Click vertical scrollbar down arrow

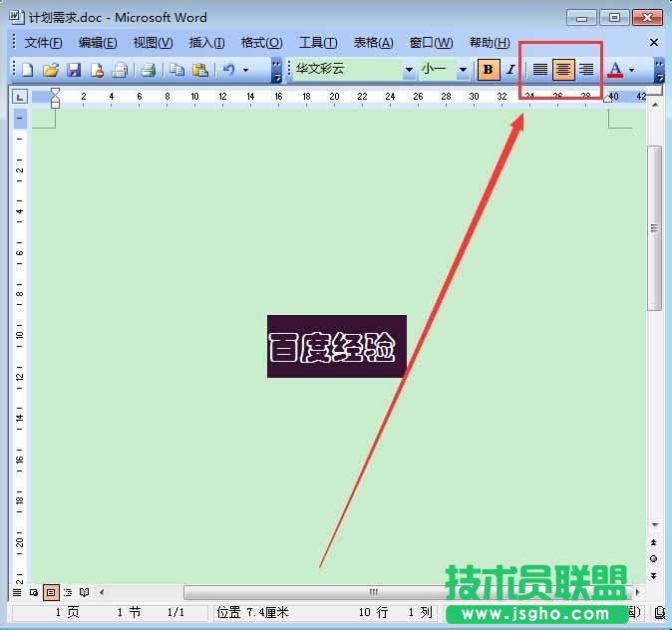pyautogui.click(x=655, y=524)
